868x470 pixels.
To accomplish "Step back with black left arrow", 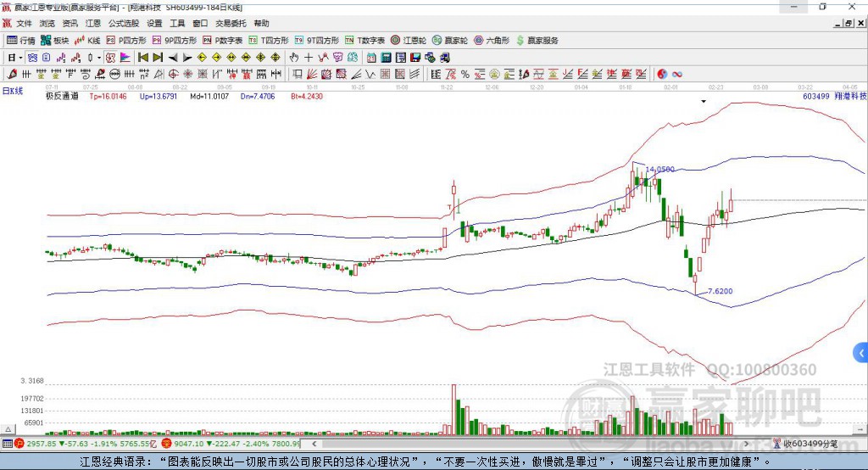I will [173, 57].
